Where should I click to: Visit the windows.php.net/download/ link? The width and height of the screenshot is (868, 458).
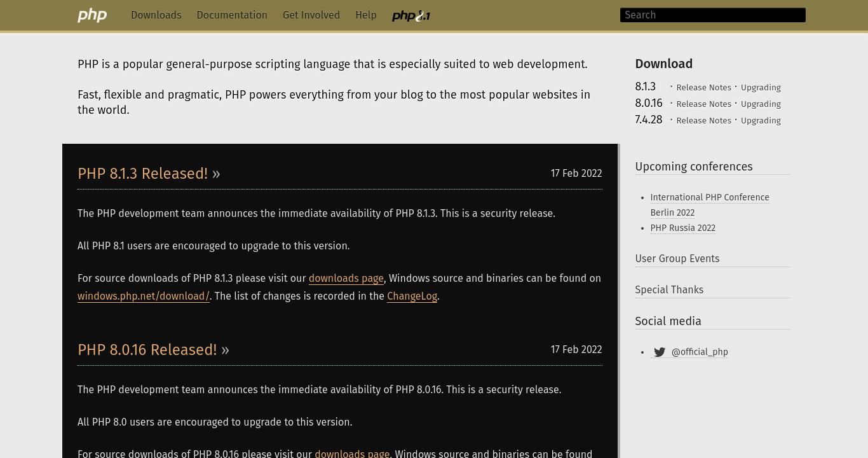[x=144, y=296]
